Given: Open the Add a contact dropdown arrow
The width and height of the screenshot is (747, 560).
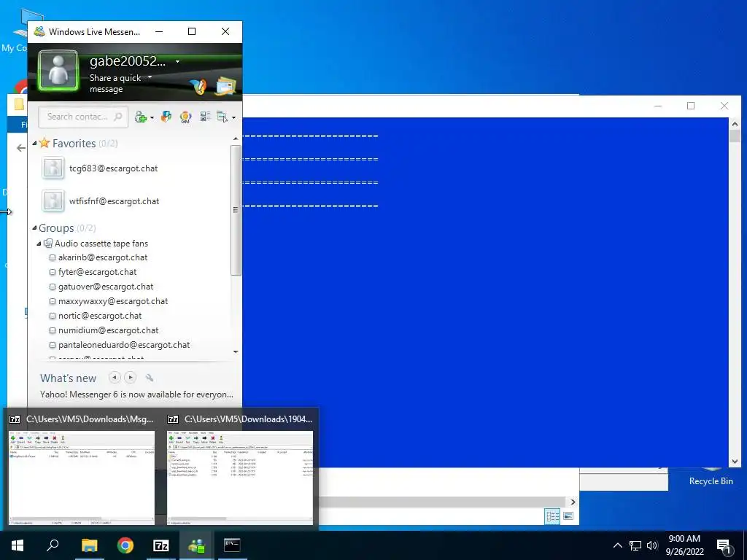Looking at the screenshot, I should 152,117.
